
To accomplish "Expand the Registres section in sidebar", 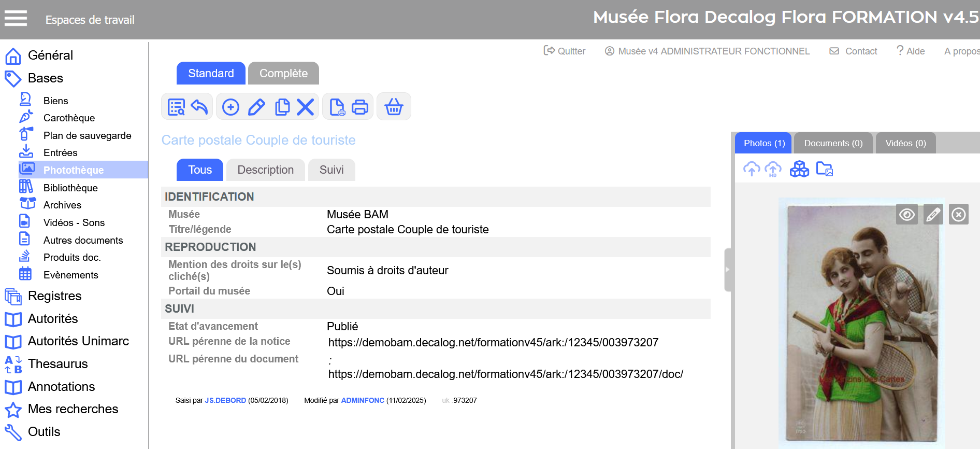I will pyautogui.click(x=54, y=296).
